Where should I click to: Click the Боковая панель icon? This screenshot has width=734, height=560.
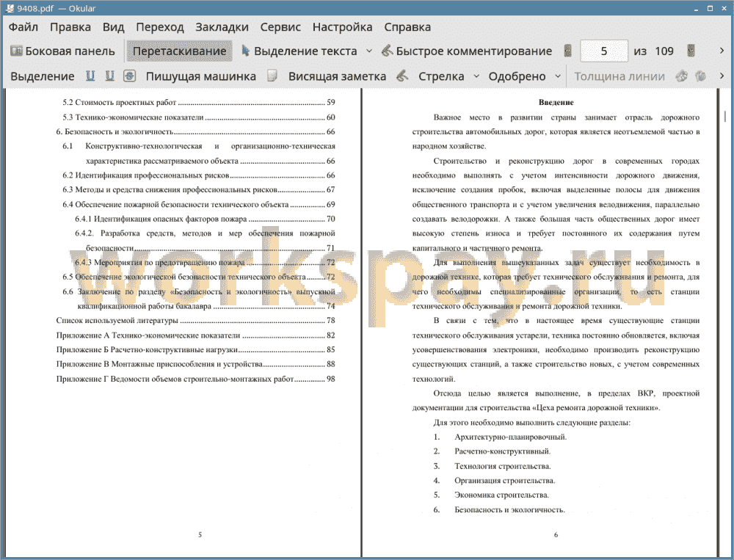[16, 51]
